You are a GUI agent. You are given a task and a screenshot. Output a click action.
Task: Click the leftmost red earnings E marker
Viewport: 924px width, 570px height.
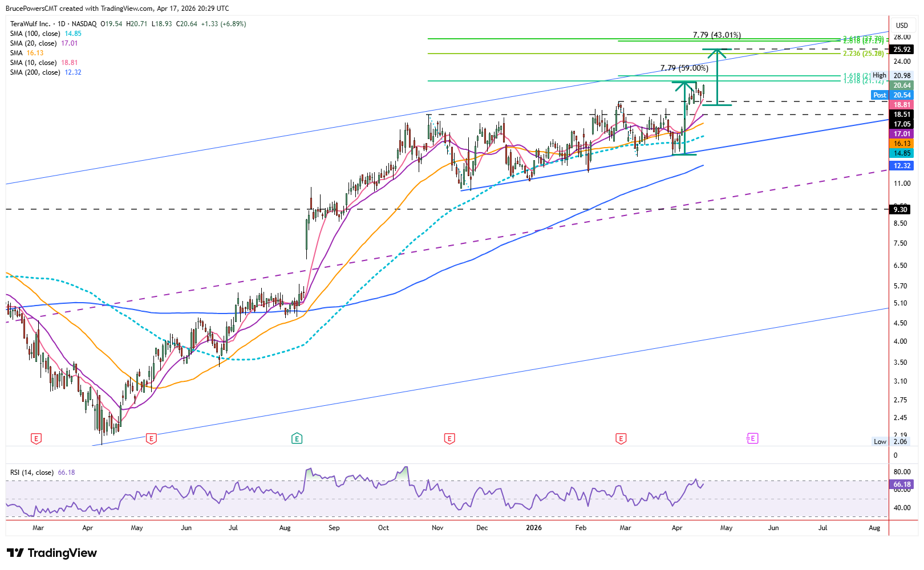(36, 438)
